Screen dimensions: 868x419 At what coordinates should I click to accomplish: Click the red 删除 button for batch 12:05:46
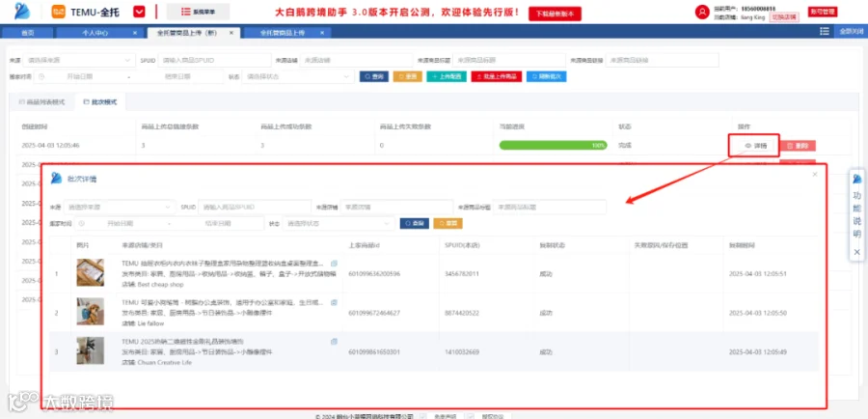(x=798, y=146)
